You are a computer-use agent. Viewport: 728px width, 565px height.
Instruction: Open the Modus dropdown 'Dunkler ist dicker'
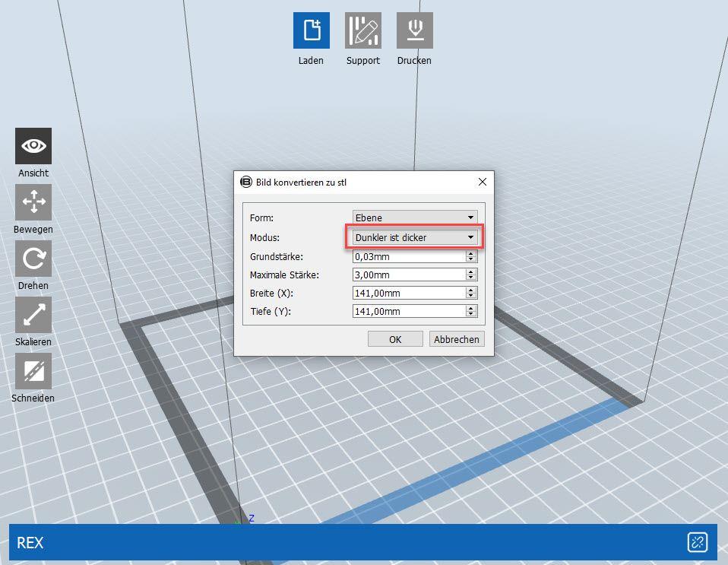[415, 237]
